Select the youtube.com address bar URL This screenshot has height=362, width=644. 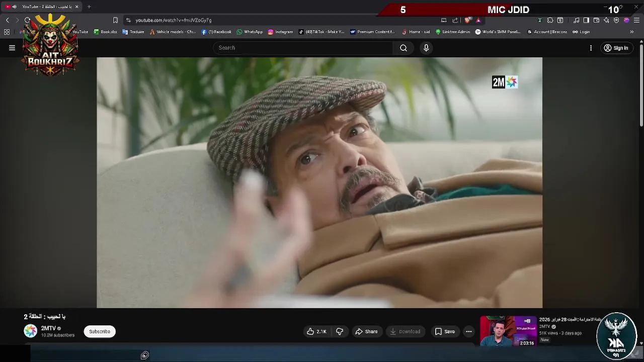pyautogui.click(x=174, y=20)
